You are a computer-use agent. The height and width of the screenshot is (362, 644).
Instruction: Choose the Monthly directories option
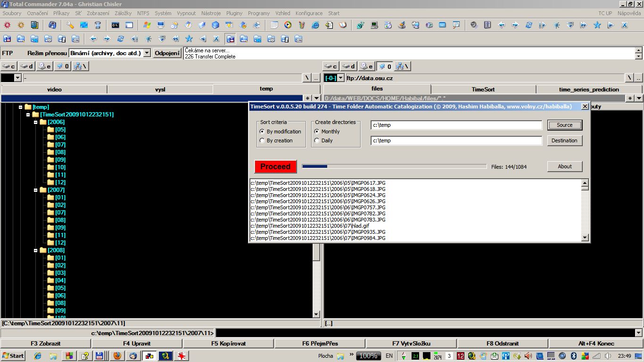317,132
